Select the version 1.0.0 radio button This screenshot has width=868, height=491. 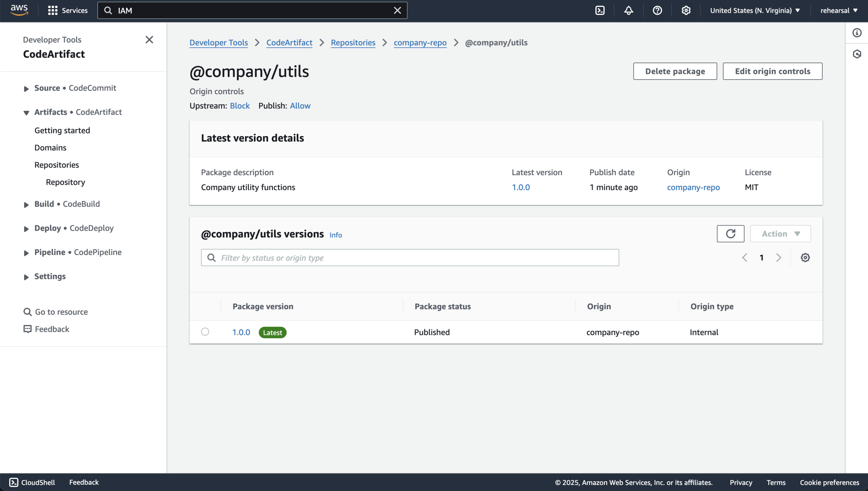click(x=205, y=332)
